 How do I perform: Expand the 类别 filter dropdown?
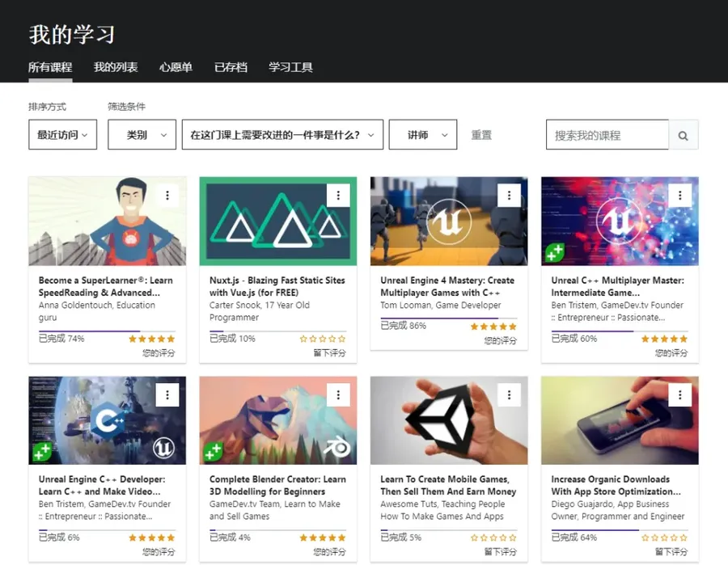click(x=142, y=134)
